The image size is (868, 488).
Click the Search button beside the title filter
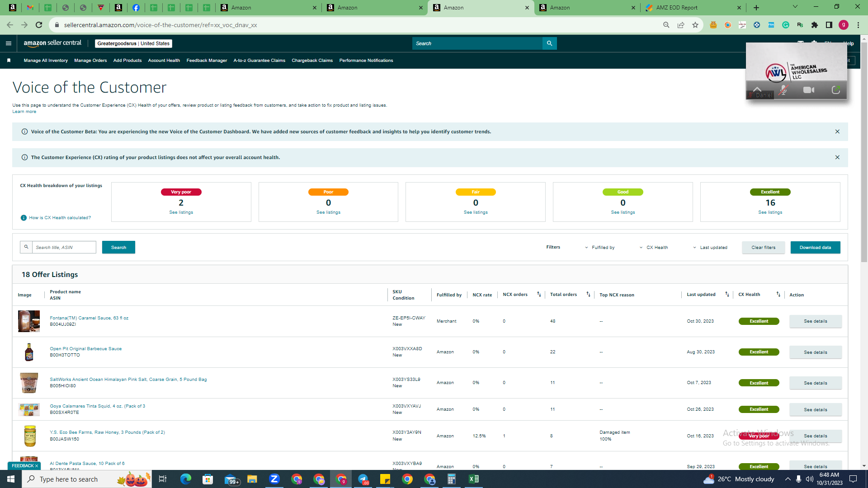(x=118, y=247)
